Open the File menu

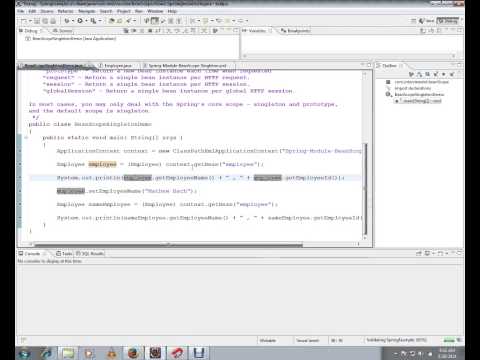tap(21, 11)
